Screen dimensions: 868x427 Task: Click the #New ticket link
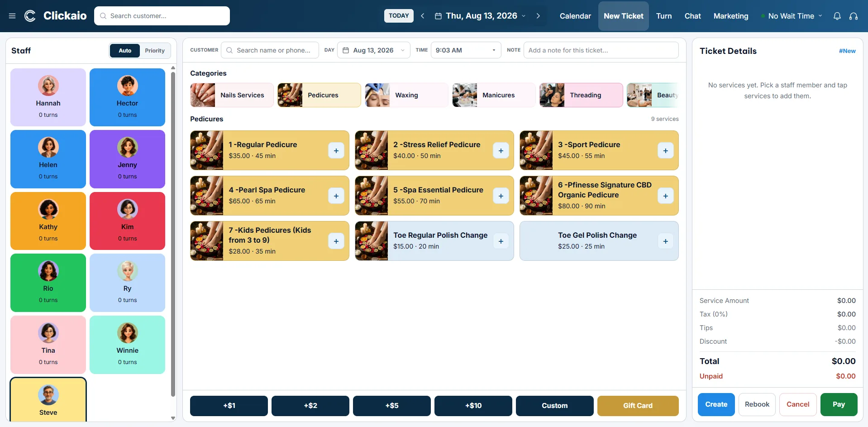point(847,51)
